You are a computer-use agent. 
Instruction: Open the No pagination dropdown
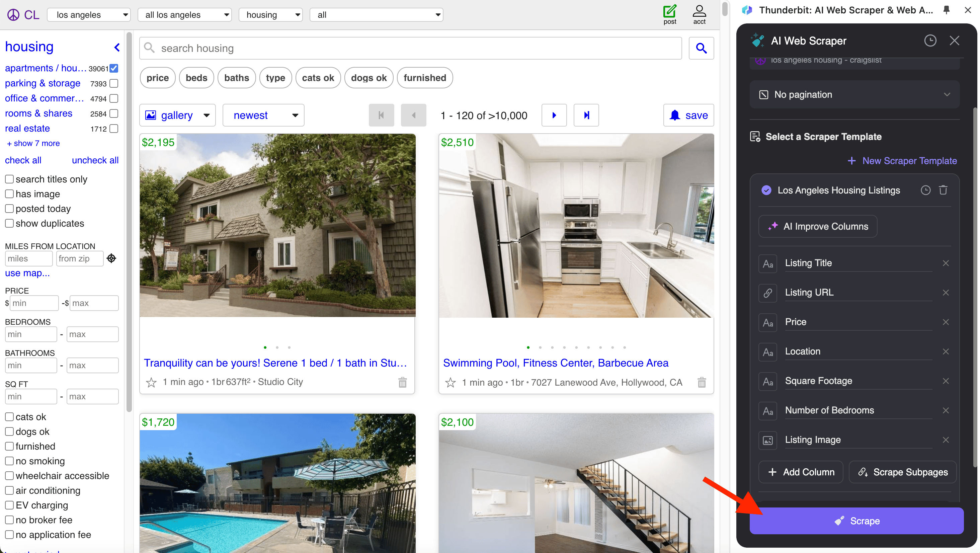(854, 94)
